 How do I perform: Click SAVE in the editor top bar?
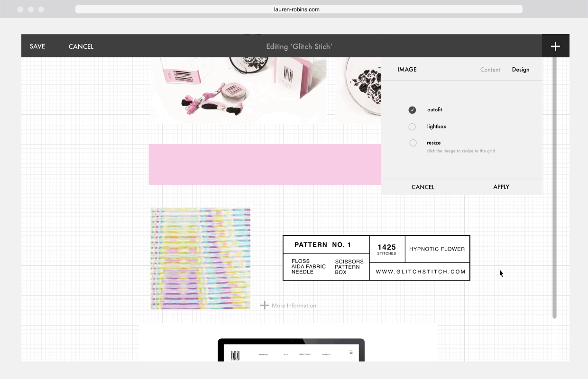[x=37, y=46]
